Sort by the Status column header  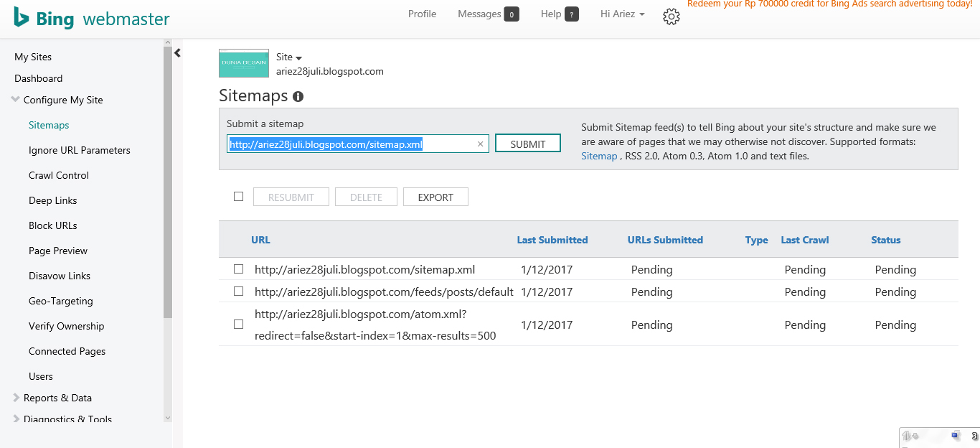886,240
